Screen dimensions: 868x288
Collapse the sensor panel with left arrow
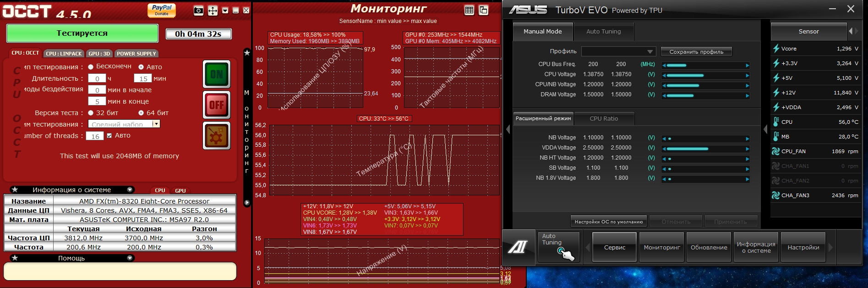click(765, 130)
